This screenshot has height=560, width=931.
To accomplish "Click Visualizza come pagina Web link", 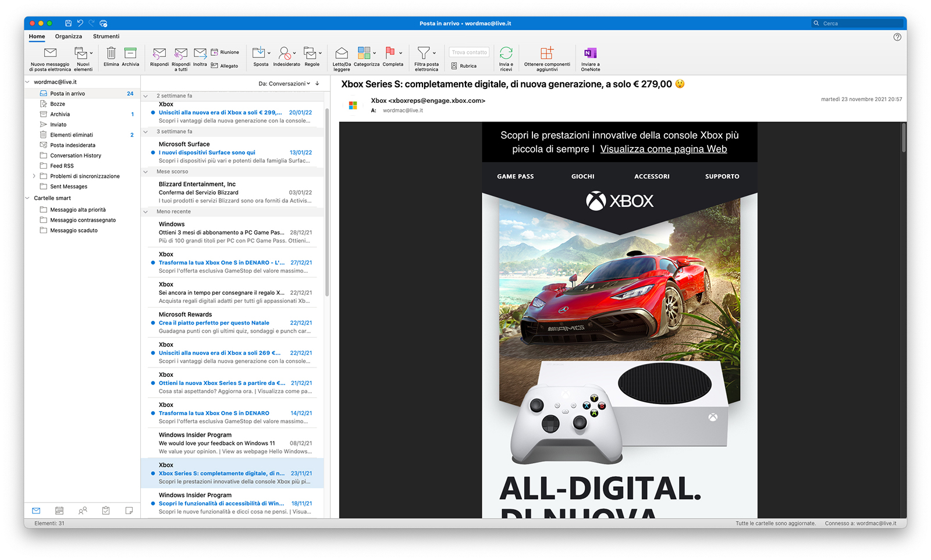I will coord(663,149).
